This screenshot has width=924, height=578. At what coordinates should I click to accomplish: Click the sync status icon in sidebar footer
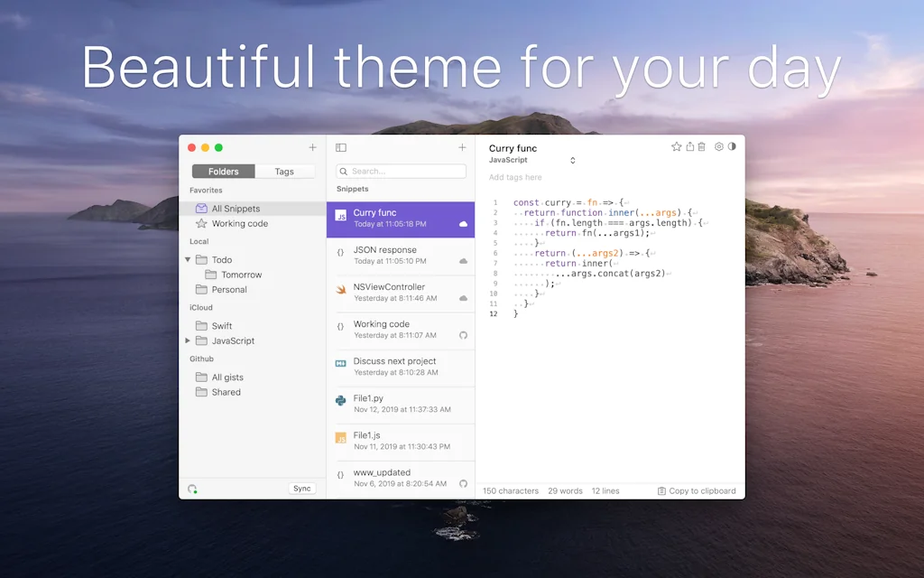point(192,489)
